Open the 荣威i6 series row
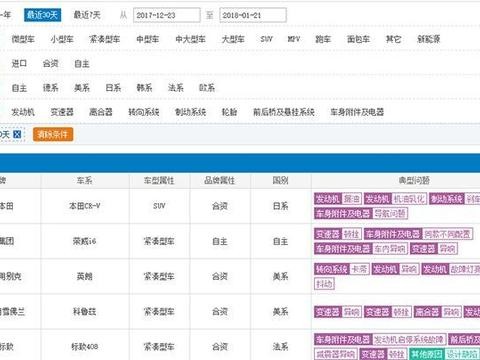Viewport: 480px width, 360px height. tap(85, 241)
